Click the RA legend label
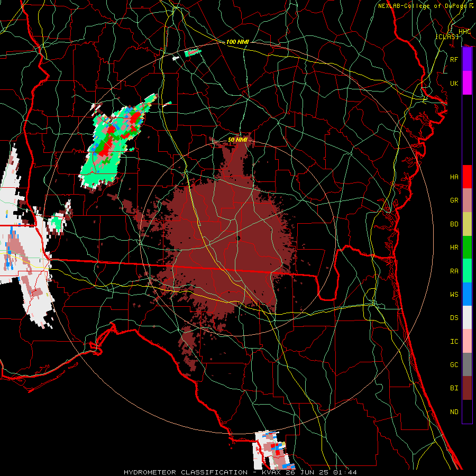This screenshot has width=476, height=476. pos(454,271)
